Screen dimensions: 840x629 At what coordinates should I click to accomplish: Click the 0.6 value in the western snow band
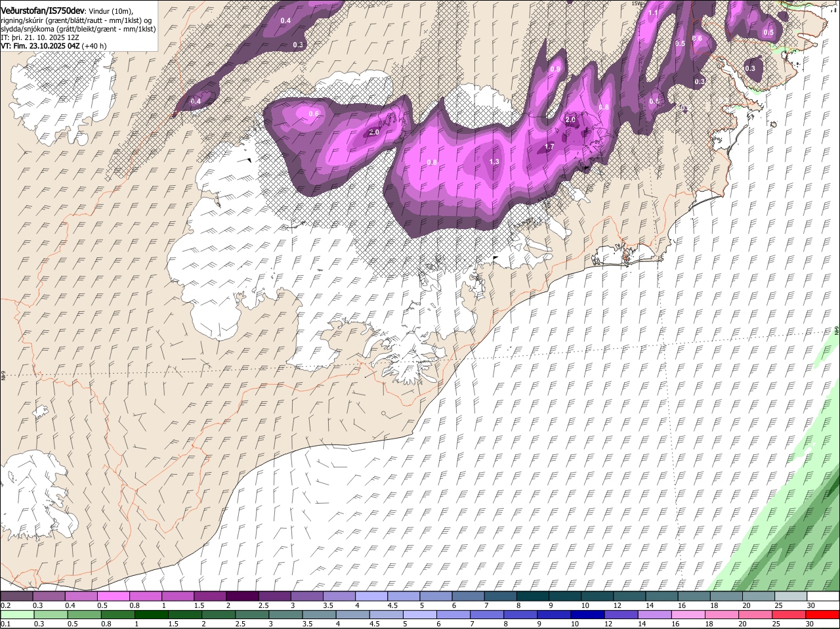pyautogui.click(x=314, y=114)
